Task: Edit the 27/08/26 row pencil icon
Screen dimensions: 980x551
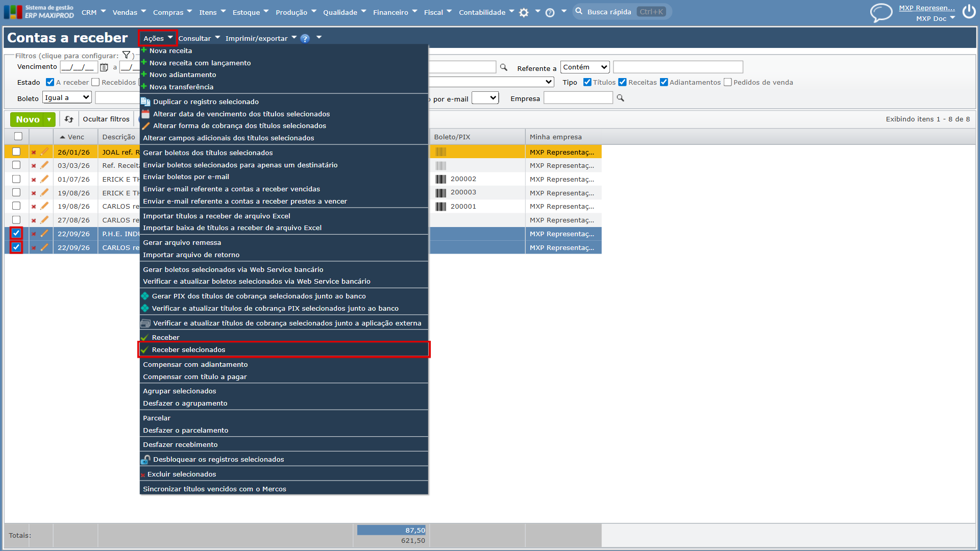Action: (44, 220)
